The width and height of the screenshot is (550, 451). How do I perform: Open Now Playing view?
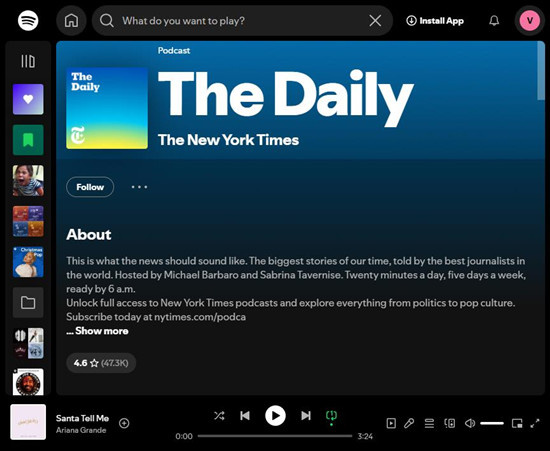(391, 423)
